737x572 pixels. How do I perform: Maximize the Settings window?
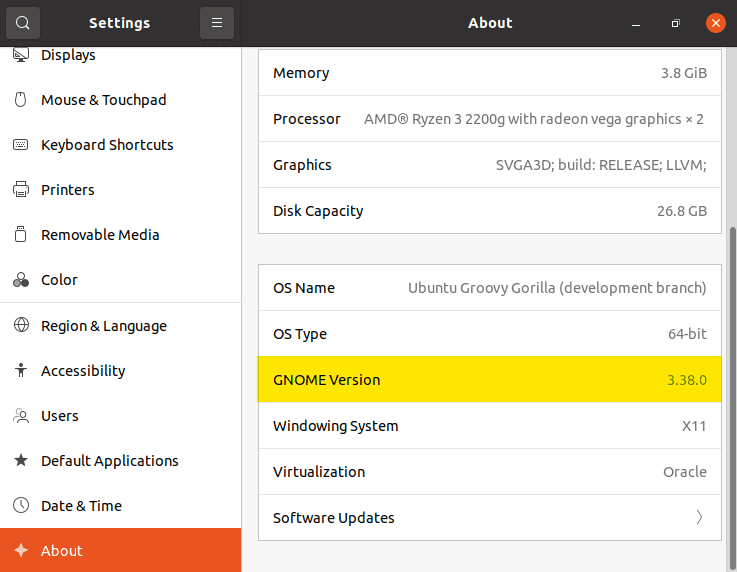675,23
